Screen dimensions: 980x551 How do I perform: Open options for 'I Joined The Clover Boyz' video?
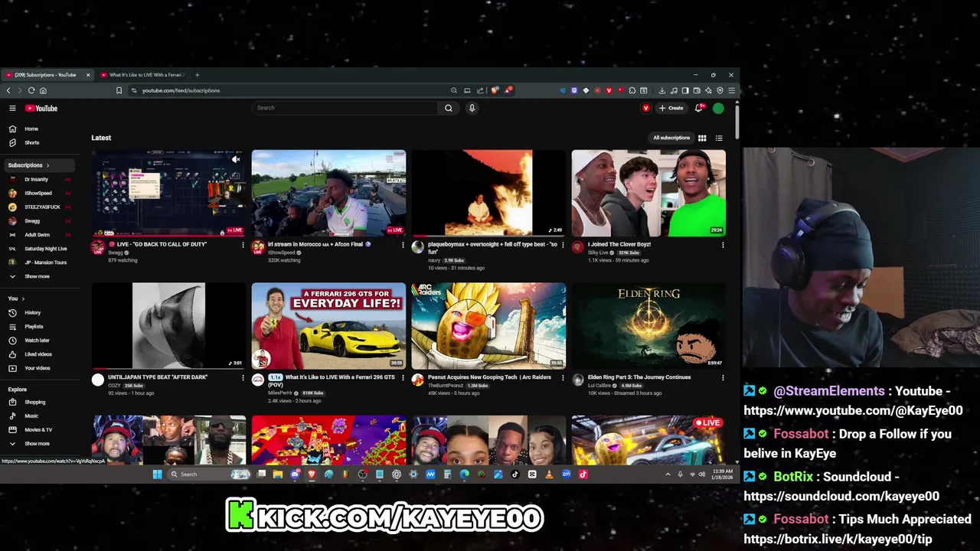click(722, 245)
